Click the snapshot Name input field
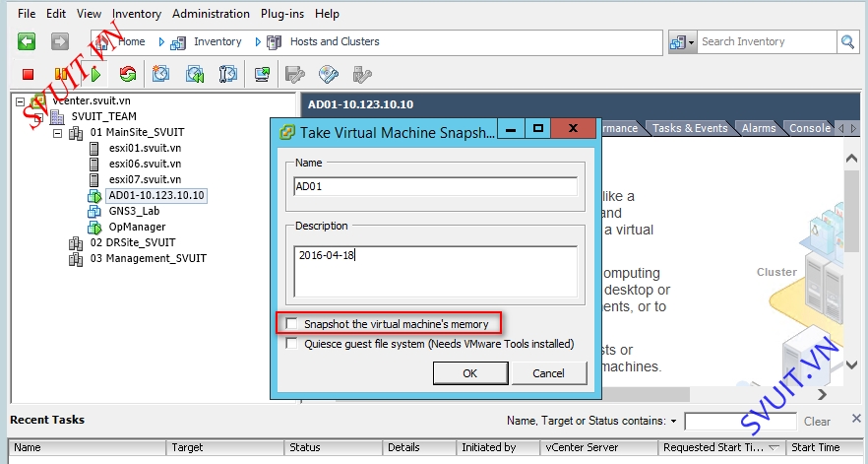 435,186
